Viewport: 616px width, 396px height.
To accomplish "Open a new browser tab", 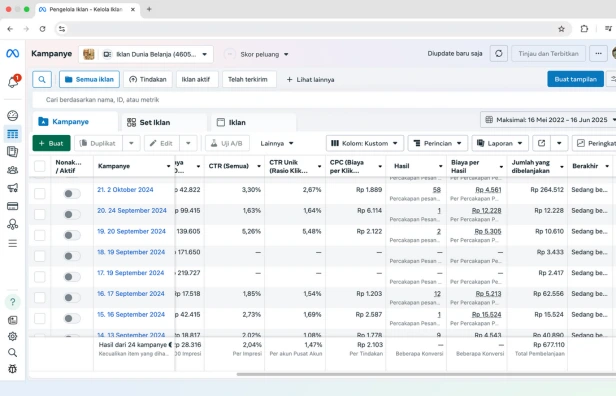I will click(149, 9).
